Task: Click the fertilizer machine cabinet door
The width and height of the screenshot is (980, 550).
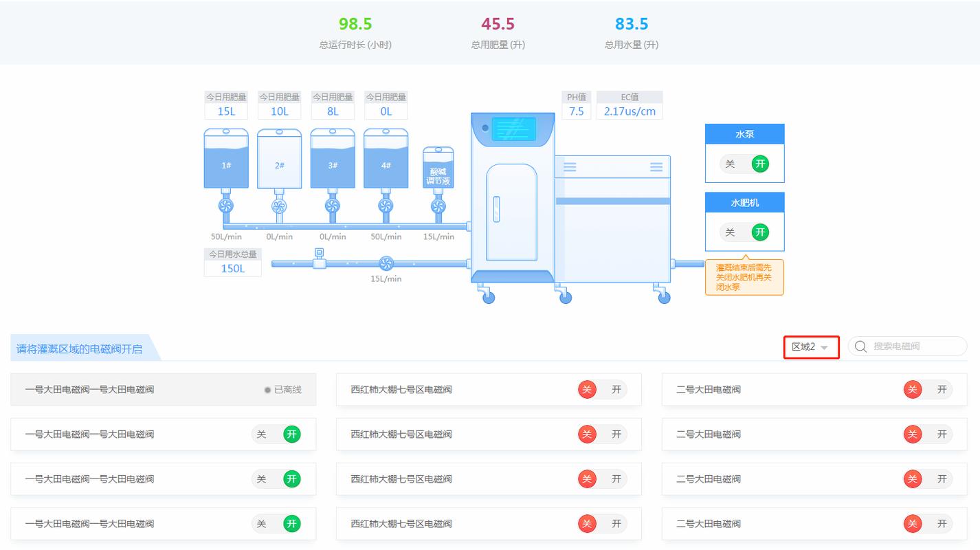Action: click(511, 212)
